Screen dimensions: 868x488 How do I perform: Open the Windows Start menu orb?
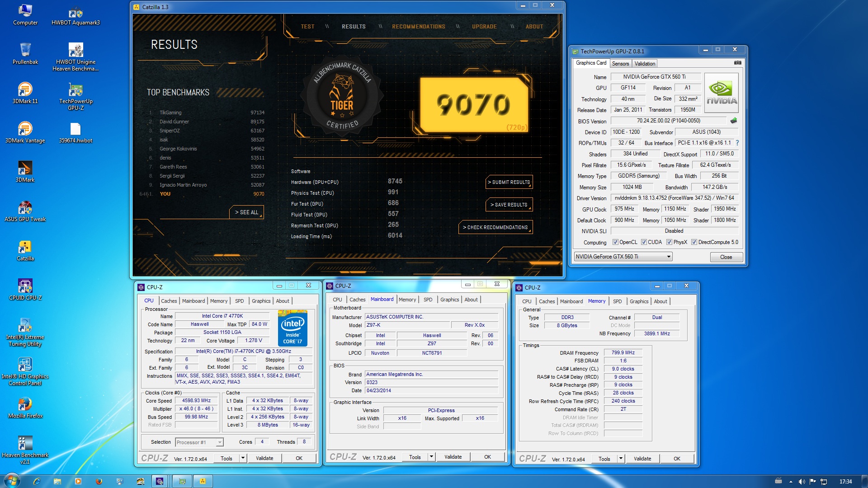point(11,481)
